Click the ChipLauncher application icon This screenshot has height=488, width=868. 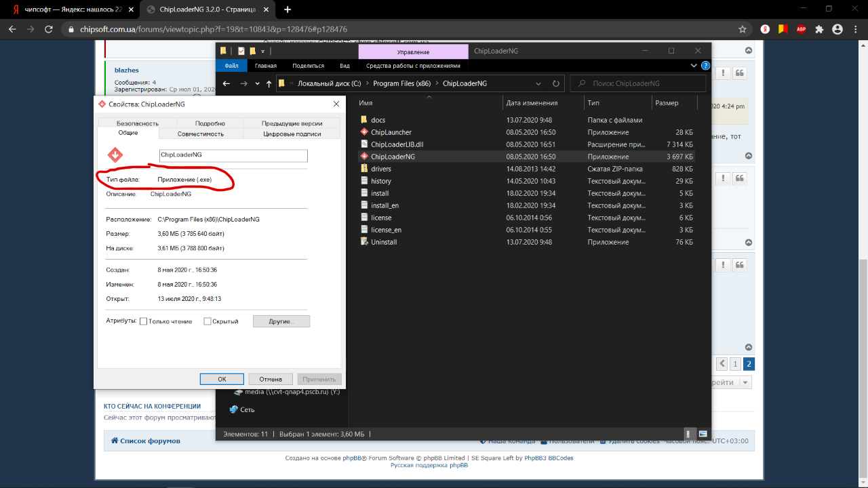click(x=364, y=132)
